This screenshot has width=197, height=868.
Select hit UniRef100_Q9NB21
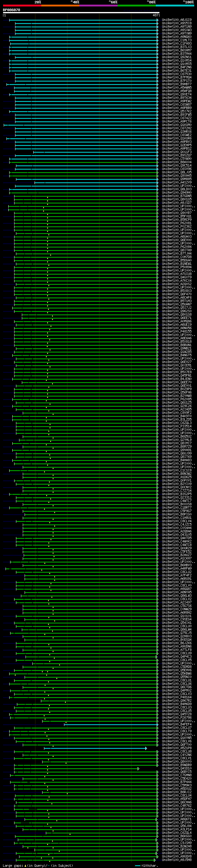(177, 349)
